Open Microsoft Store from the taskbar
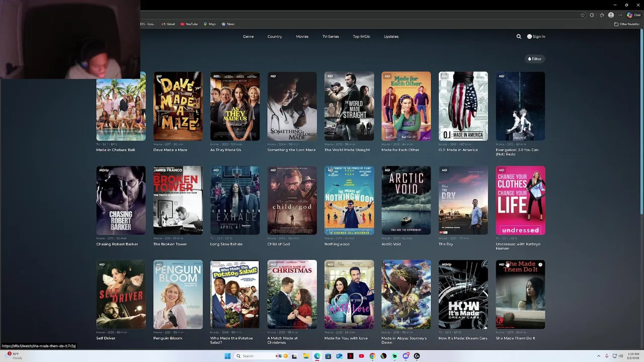644x362 pixels. tap(328, 356)
